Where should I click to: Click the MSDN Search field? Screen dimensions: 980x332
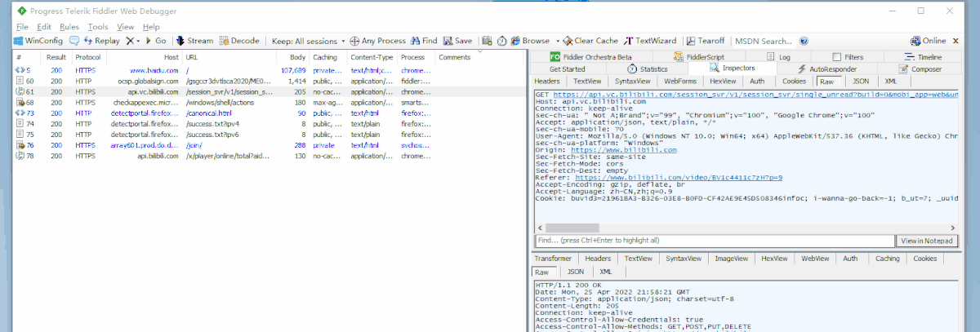pos(764,40)
